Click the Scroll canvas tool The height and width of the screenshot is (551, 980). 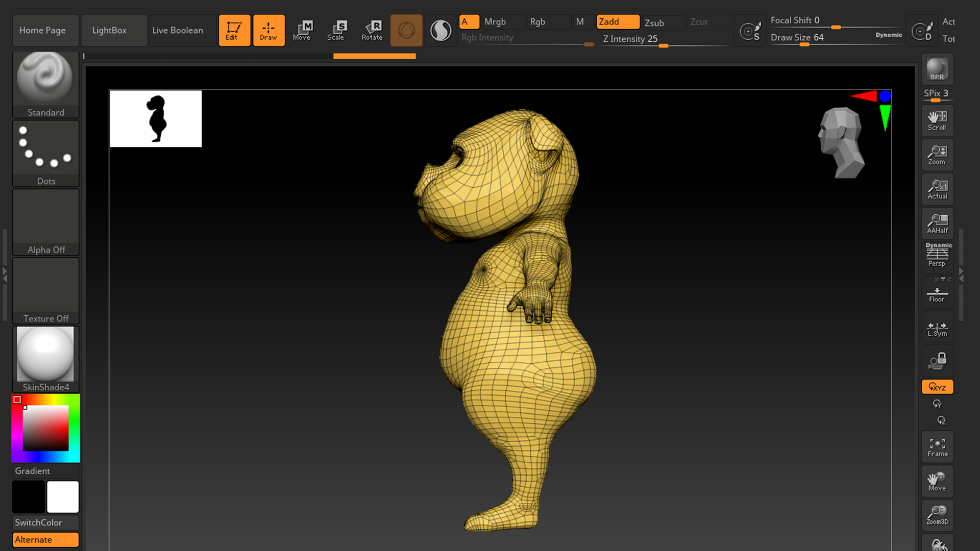(x=937, y=121)
